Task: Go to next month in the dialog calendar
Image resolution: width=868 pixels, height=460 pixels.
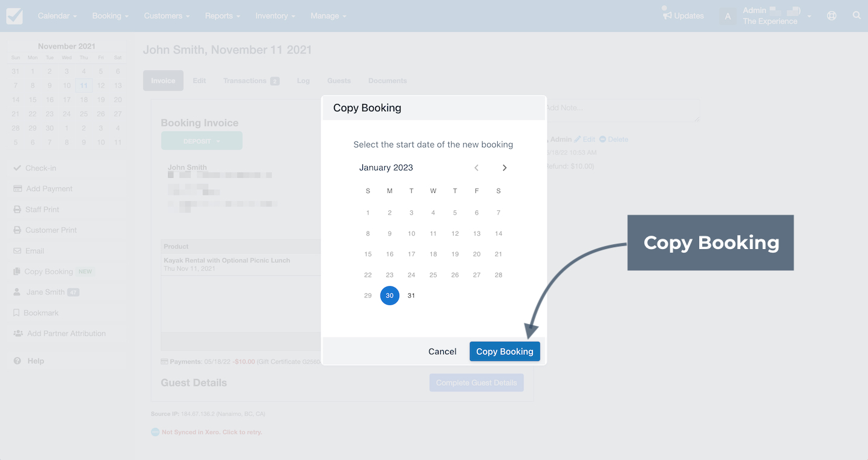Action: [x=504, y=167]
